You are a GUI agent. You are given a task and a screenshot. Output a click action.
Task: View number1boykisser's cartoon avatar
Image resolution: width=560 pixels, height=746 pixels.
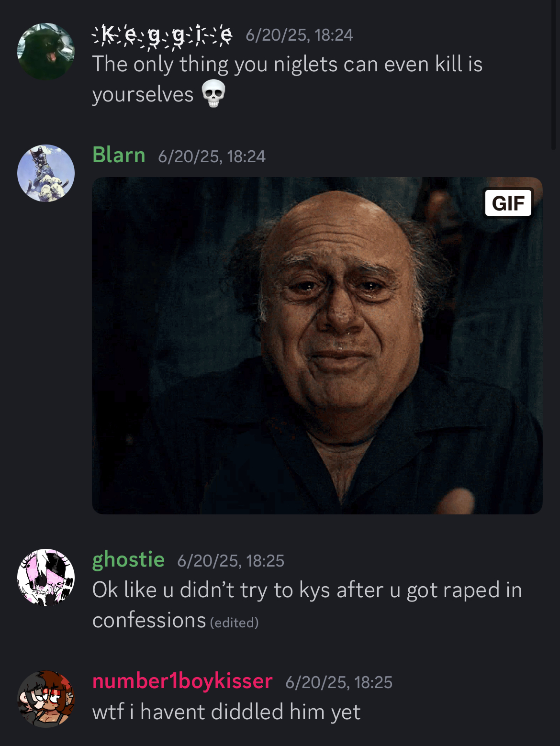click(46, 699)
